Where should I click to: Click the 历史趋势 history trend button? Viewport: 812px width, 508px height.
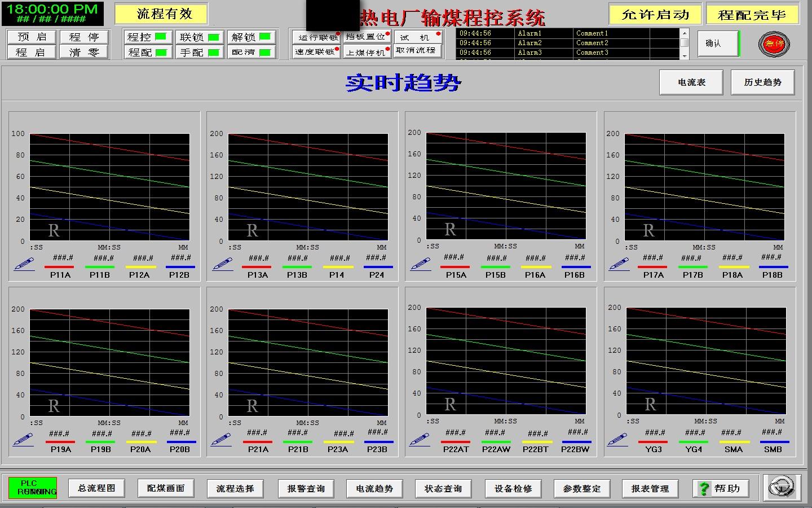point(762,82)
